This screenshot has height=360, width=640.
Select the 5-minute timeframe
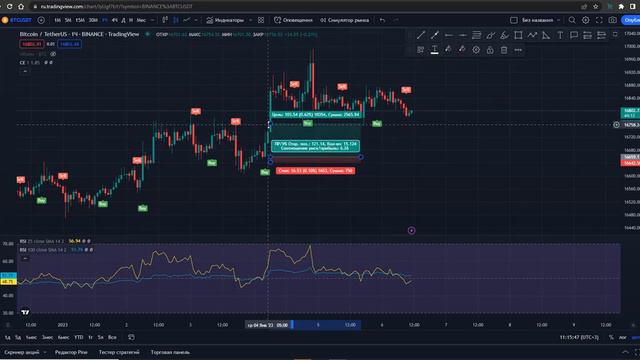click(x=68, y=20)
